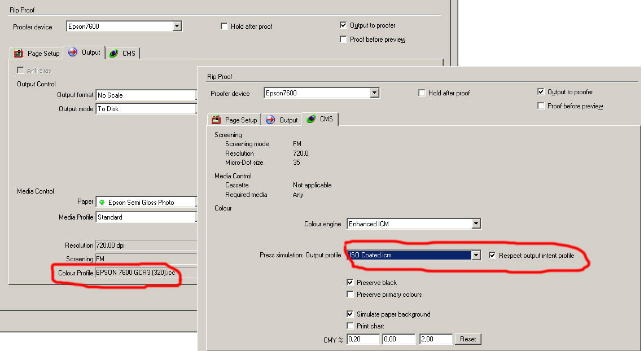Click the first CMY % field 0,20
The width and height of the screenshot is (644, 351).
[x=363, y=339]
